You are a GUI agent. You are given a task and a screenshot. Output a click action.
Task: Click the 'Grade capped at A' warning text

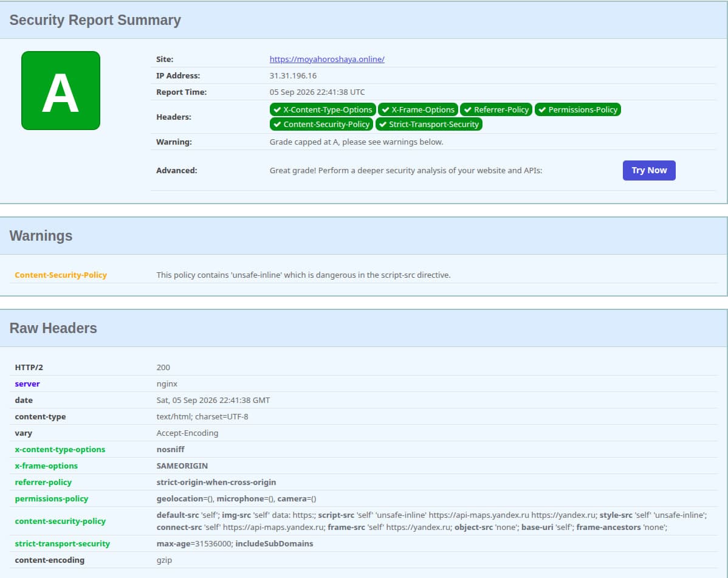tap(356, 142)
